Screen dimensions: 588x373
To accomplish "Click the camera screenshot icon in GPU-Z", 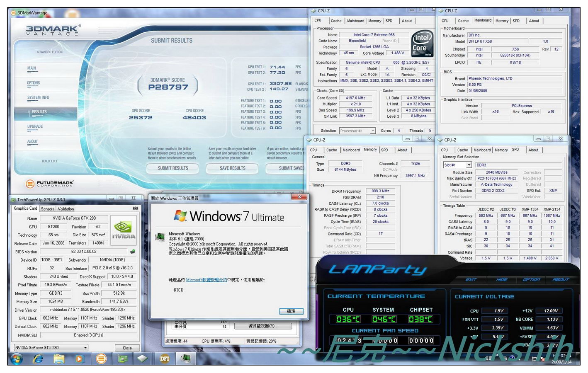I will (x=135, y=208).
